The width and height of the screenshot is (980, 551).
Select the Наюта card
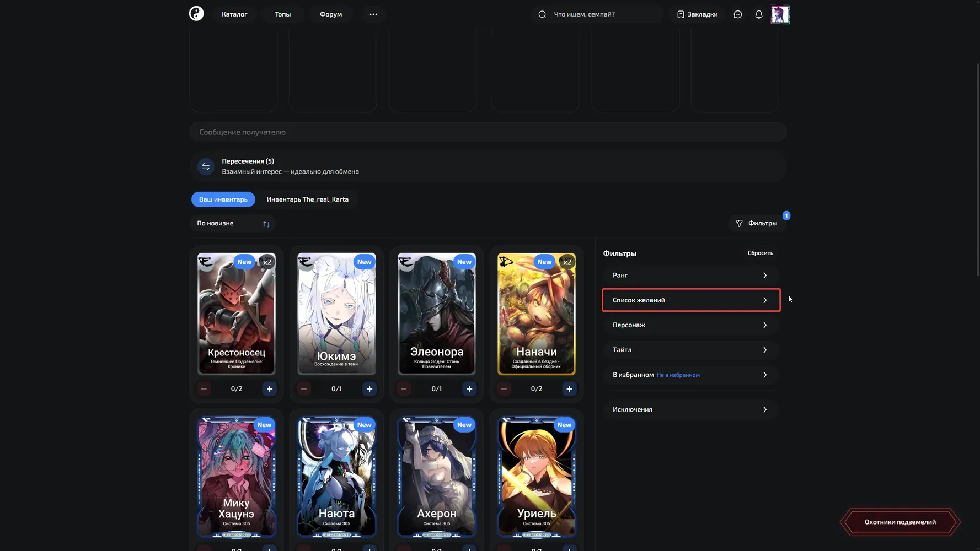tap(336, 477)
